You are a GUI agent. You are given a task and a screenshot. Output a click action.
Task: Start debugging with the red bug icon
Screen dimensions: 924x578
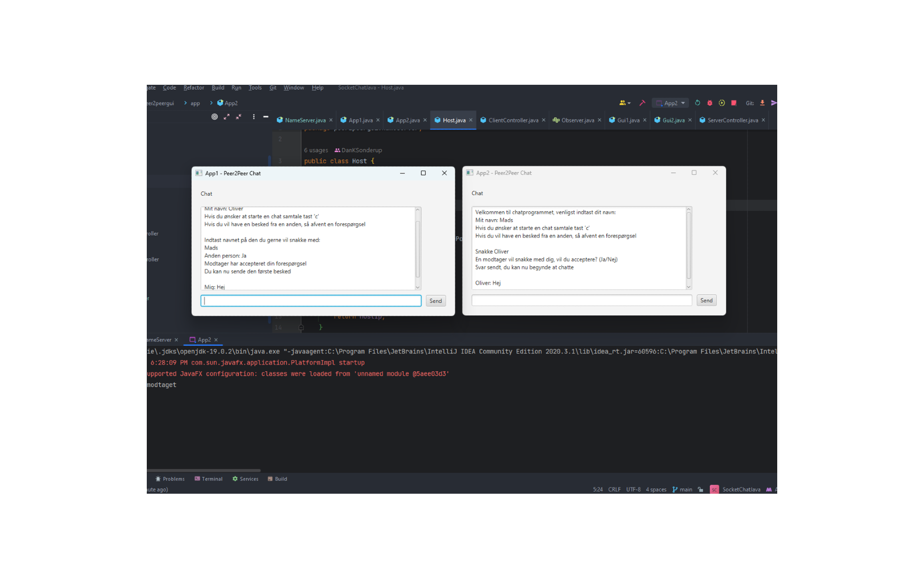tap(709, 103)
